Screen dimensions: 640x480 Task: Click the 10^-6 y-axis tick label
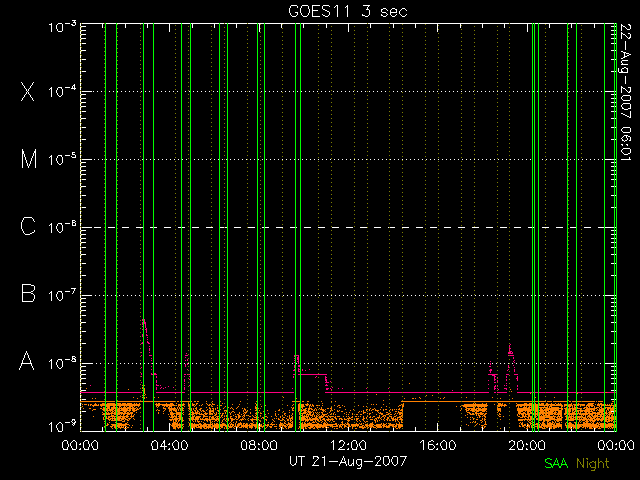pos(62,227)
